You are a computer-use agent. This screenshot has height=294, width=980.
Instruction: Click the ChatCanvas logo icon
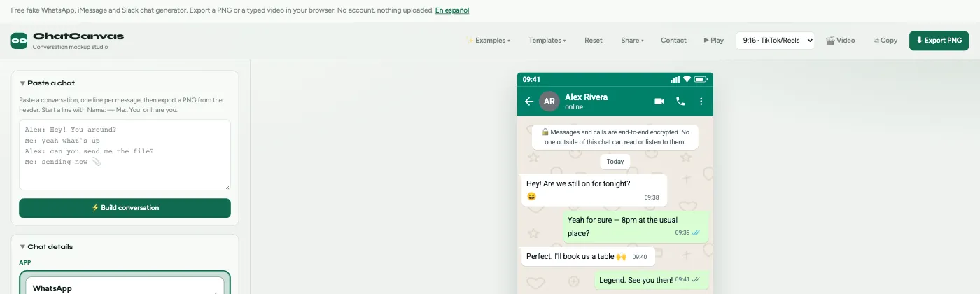click(x=19, y=41)
